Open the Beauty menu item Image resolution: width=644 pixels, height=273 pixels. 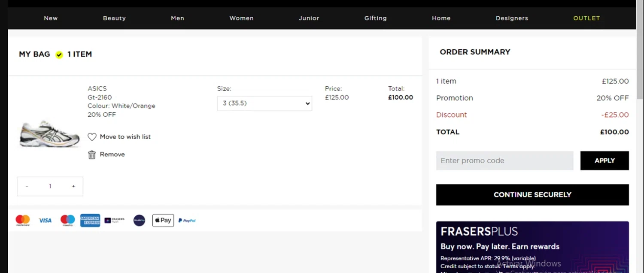[114, 18]
